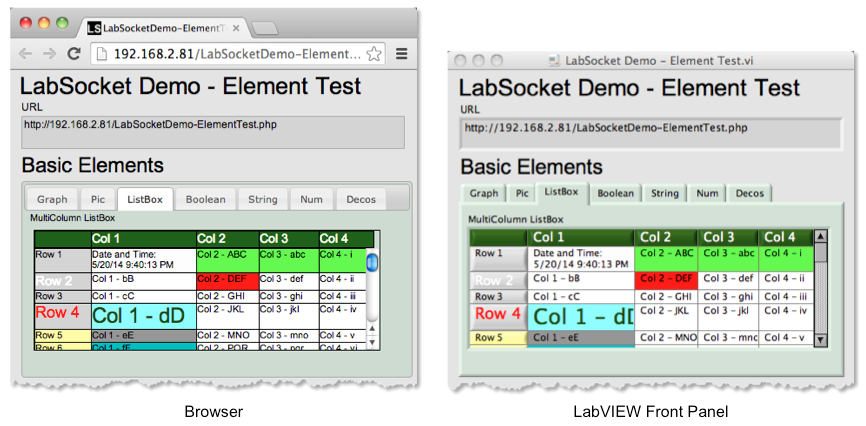Select the Graph tab in the browser
Screen dimensions: 866x426
[x=52, y=199]
